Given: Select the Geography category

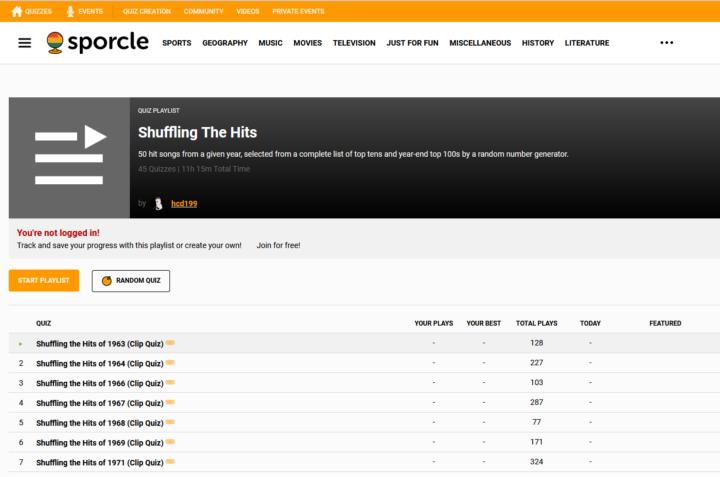Looking at the screenshot, I should pos(225,43).
